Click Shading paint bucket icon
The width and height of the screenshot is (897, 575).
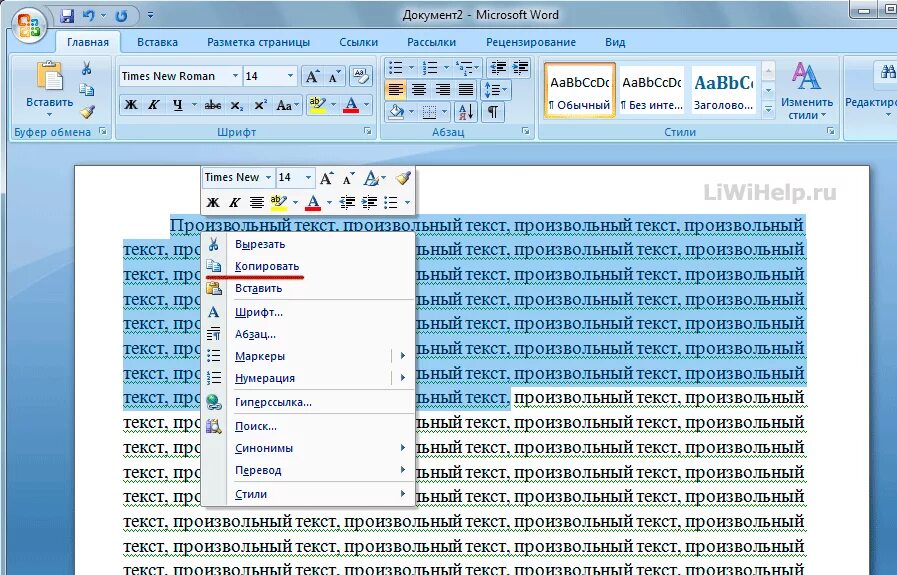point(396,112)
